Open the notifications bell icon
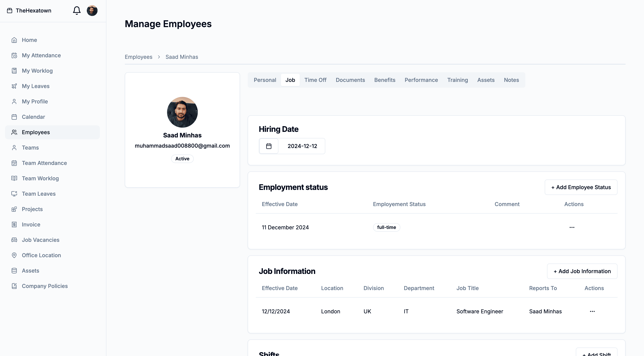This screenshot has width=644, height=356. click(x=77, y=11)
